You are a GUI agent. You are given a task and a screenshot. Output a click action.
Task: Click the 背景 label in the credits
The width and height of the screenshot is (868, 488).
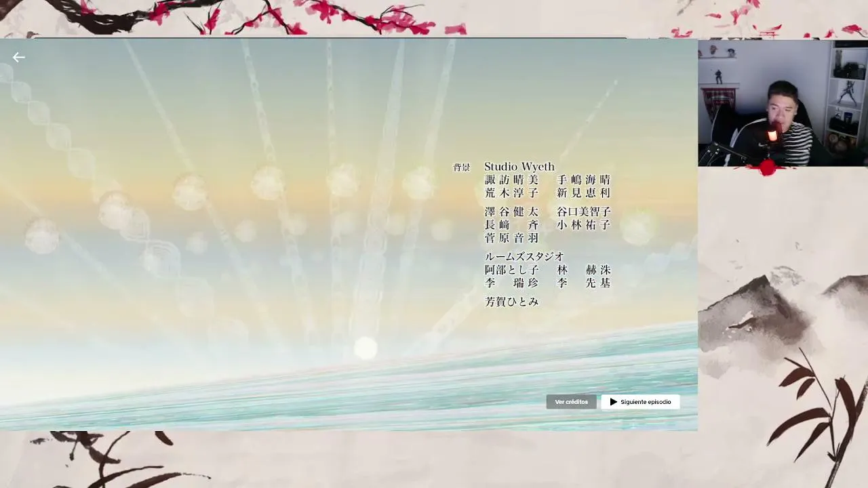coord(462,167)
